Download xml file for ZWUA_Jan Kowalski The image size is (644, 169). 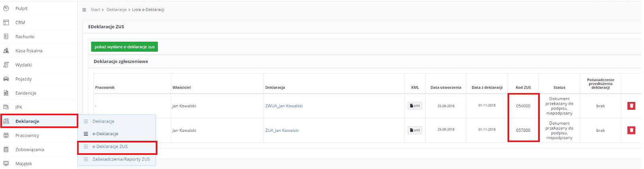coord(415,106)
